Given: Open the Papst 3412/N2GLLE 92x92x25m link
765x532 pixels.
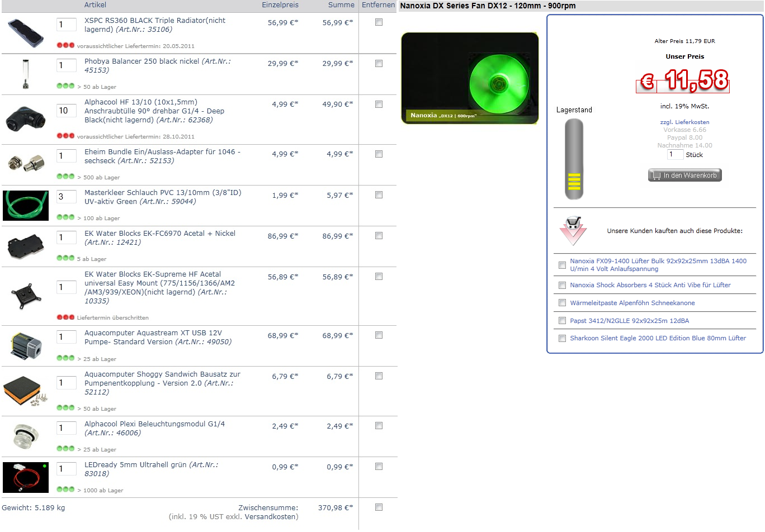Looking at the screenshot, I should [x=630, y=321].
